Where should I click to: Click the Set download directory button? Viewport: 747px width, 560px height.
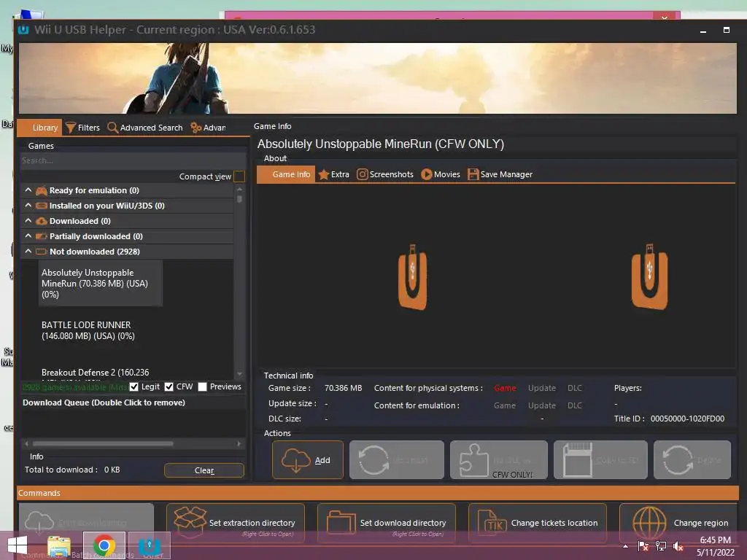(x=387, y=523)
